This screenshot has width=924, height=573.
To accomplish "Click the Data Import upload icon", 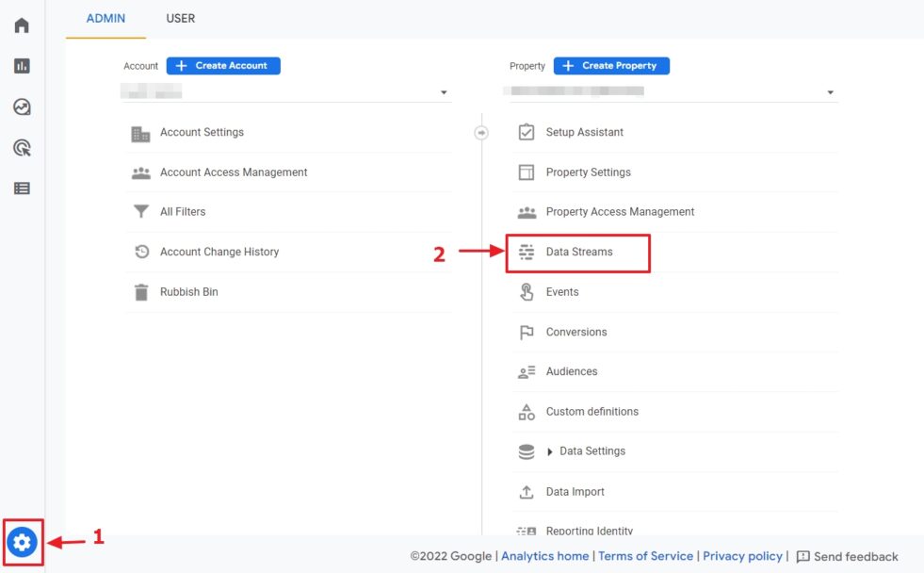I will 527,492.
